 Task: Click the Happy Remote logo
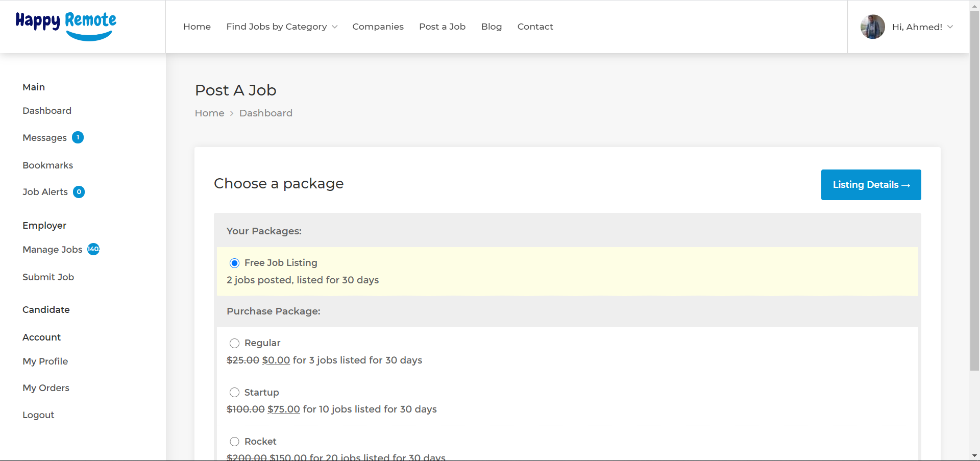coord(66,26)
